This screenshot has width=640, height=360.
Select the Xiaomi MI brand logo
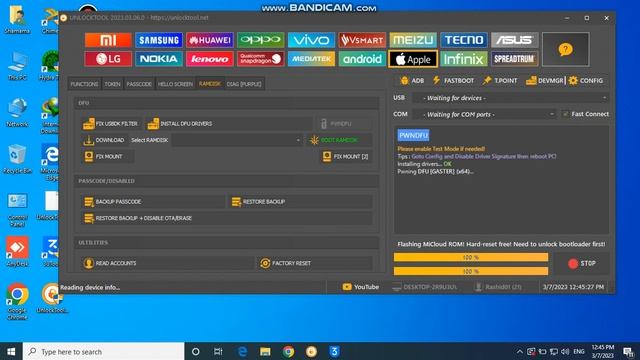click(108, 40)
